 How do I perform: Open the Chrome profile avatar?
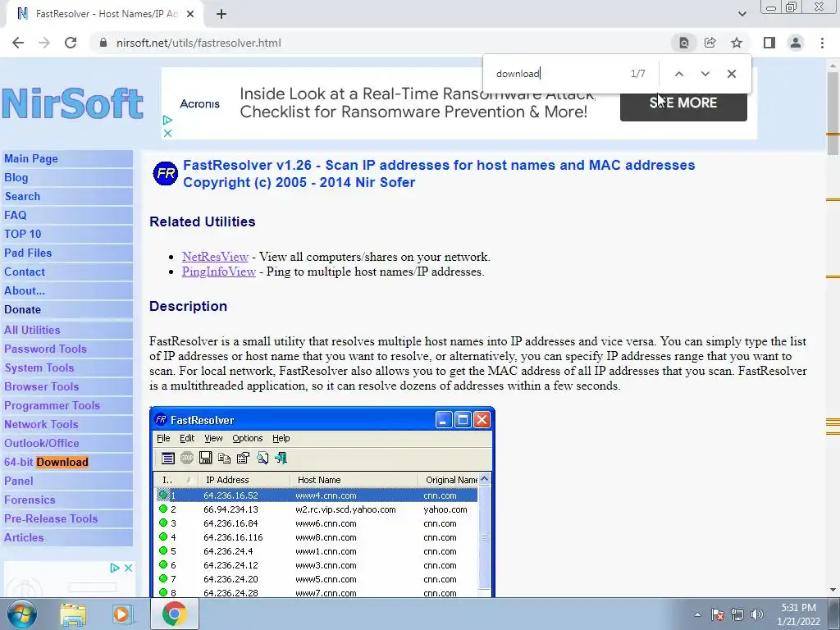(x=796, y=43)
